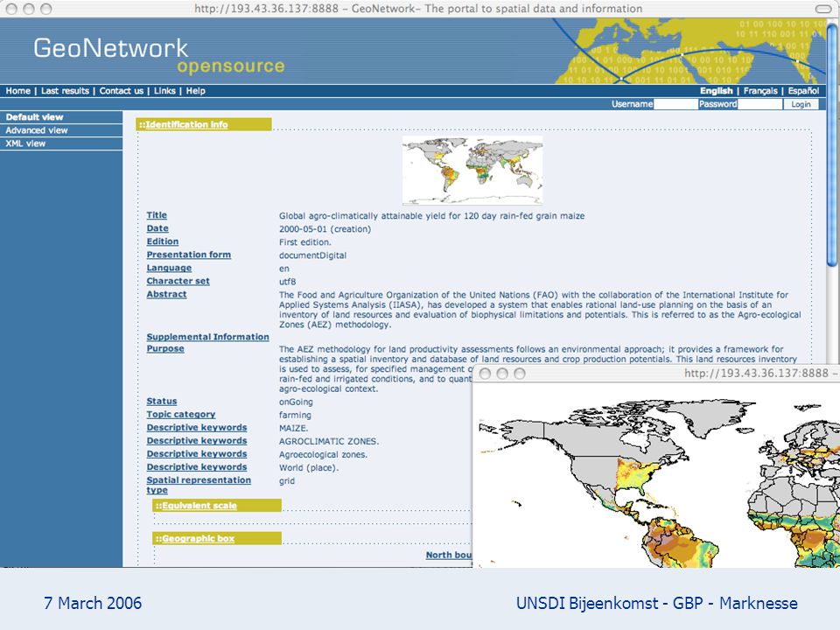Image resolution: width=840 pixels, height=630 pixels.
Task: Open the Home navigation link
Action: point(18,91)
